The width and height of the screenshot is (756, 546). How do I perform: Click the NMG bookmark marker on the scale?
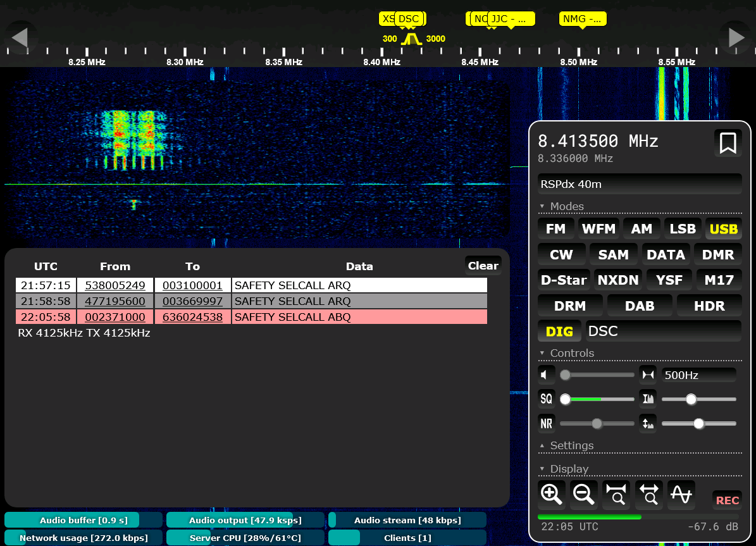click(582, 19)
